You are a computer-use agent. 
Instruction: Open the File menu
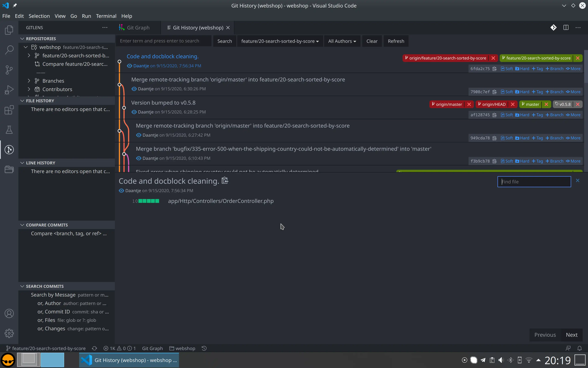(6, 16)
